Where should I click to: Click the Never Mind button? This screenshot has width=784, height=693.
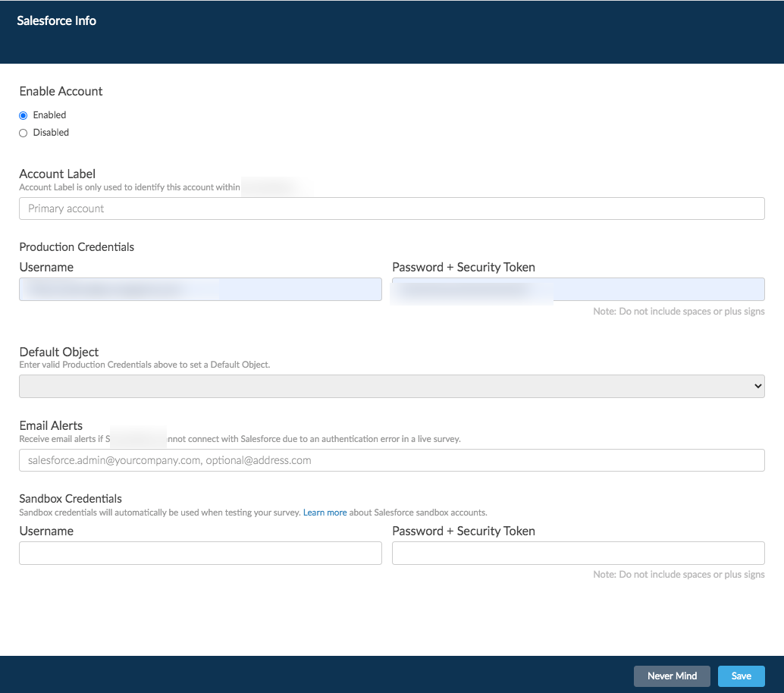pos(672,676)
